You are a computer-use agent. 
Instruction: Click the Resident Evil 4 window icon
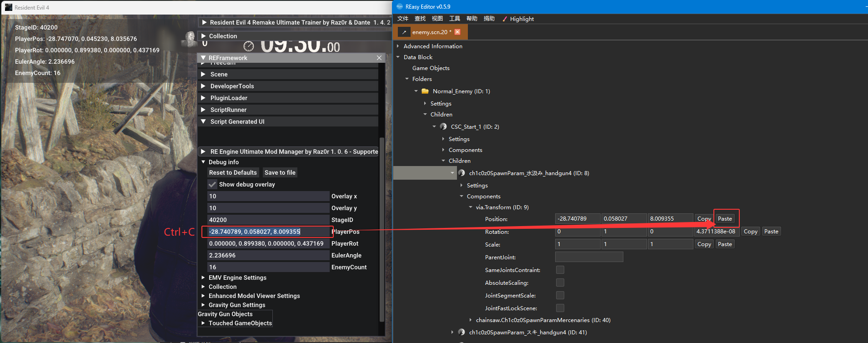pos(9,7)
